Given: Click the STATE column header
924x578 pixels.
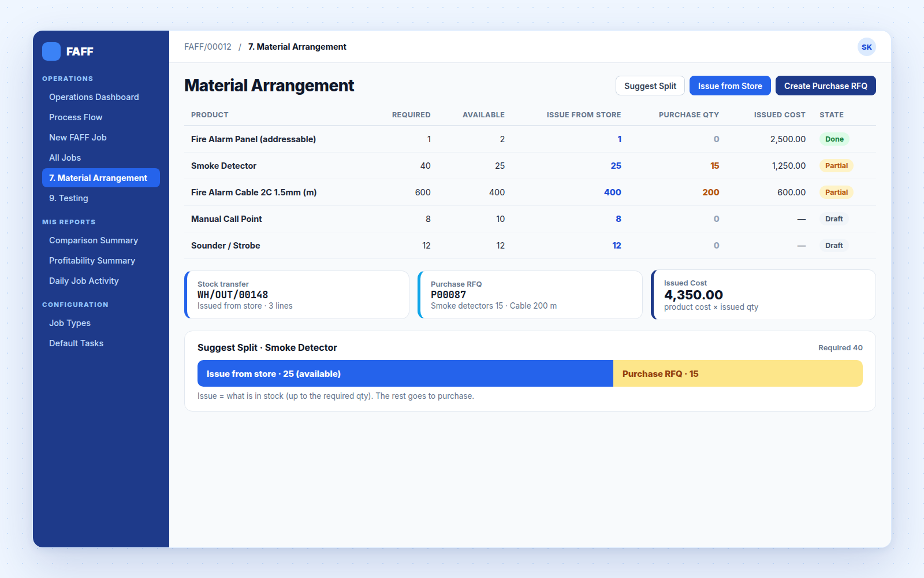Looking at the screenshot, I should (x=832, y=115).
